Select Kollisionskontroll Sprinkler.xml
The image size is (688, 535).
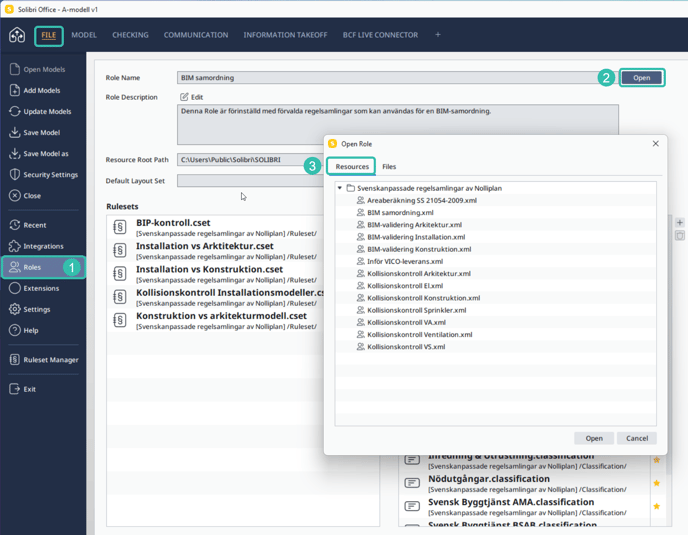tap(416, 310)
